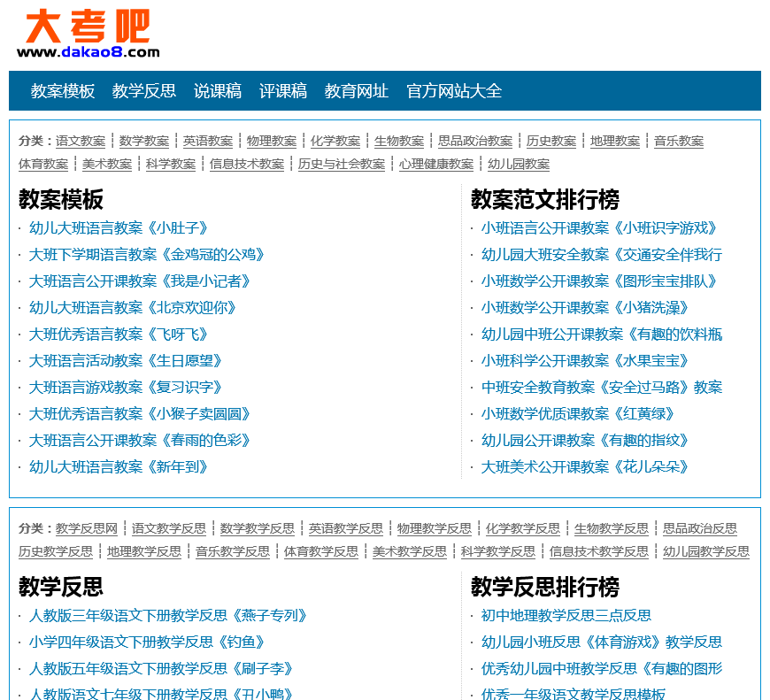Open the 教案模板 navigation item

(x=62, y=91)
